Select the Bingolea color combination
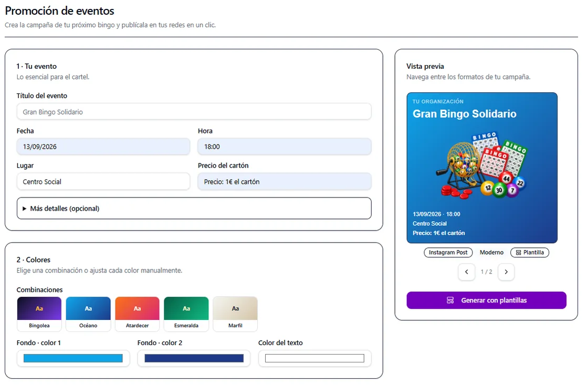Image resolution: width=588 pixels, height=385 pixels. coord(39,314)
